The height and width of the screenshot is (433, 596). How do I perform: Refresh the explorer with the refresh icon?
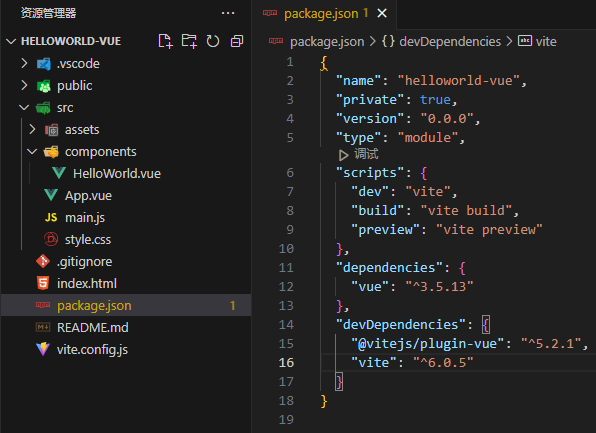(x=213, y=41)
